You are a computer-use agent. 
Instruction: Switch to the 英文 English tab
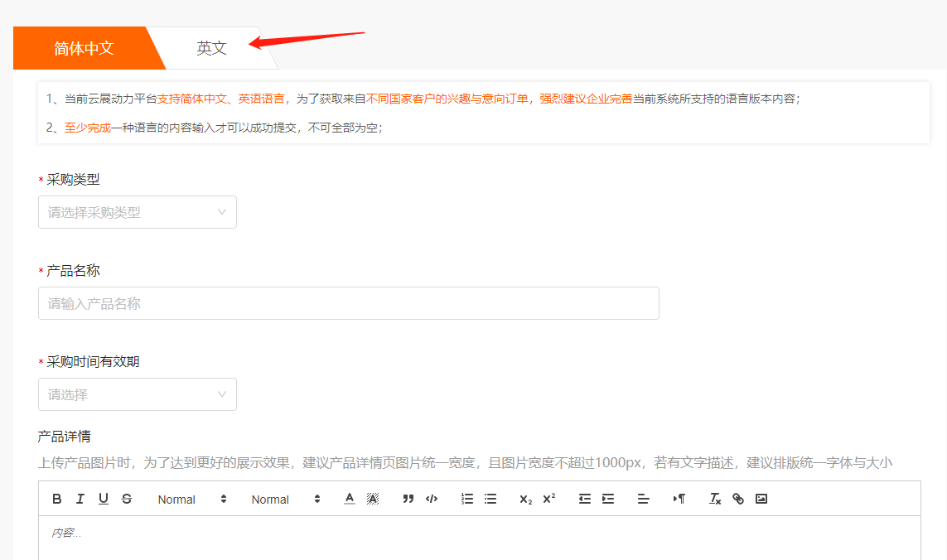click(x=212, y=47)
